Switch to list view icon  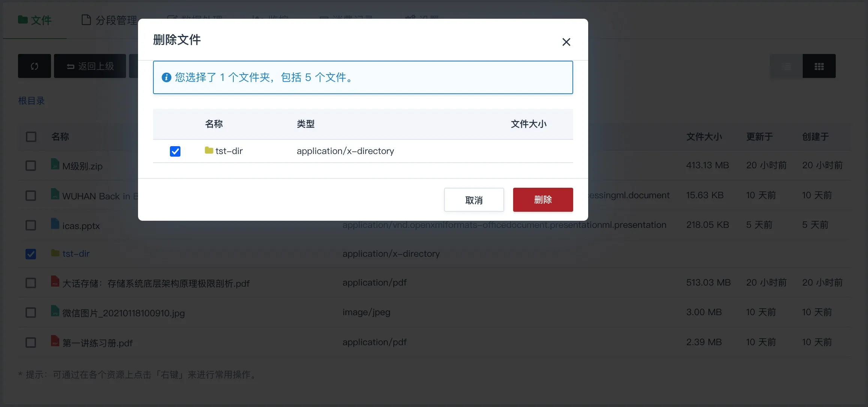click(x=786, y=66)
